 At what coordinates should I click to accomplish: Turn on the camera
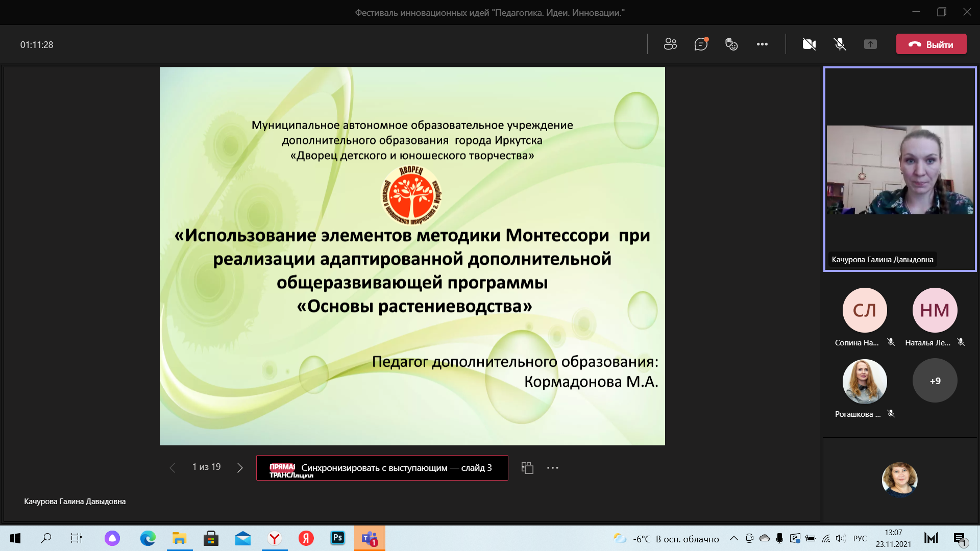click(809, 44)
